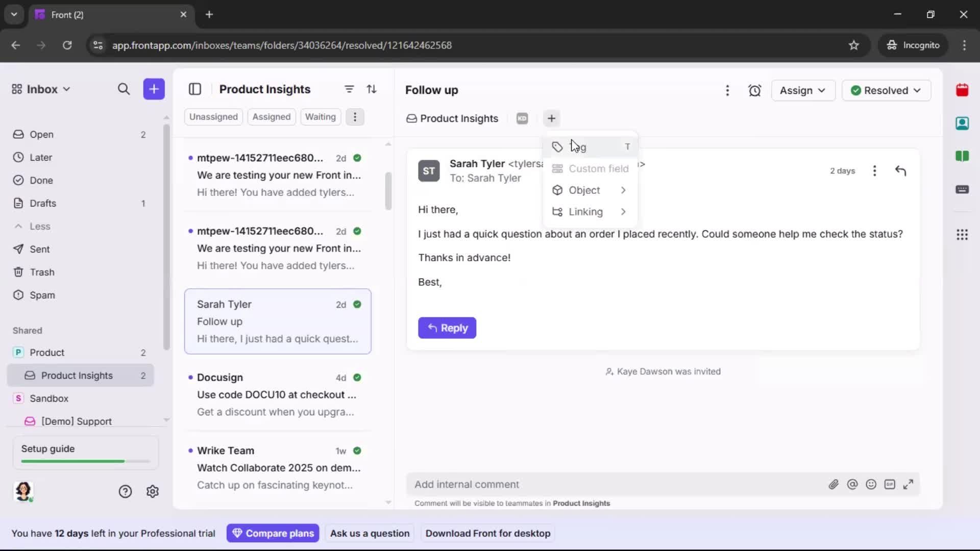The image size is (980, 551).
Task: Set a reminder using the snooze clock icon
Action: pyautogui.click(x=755, y=90)
